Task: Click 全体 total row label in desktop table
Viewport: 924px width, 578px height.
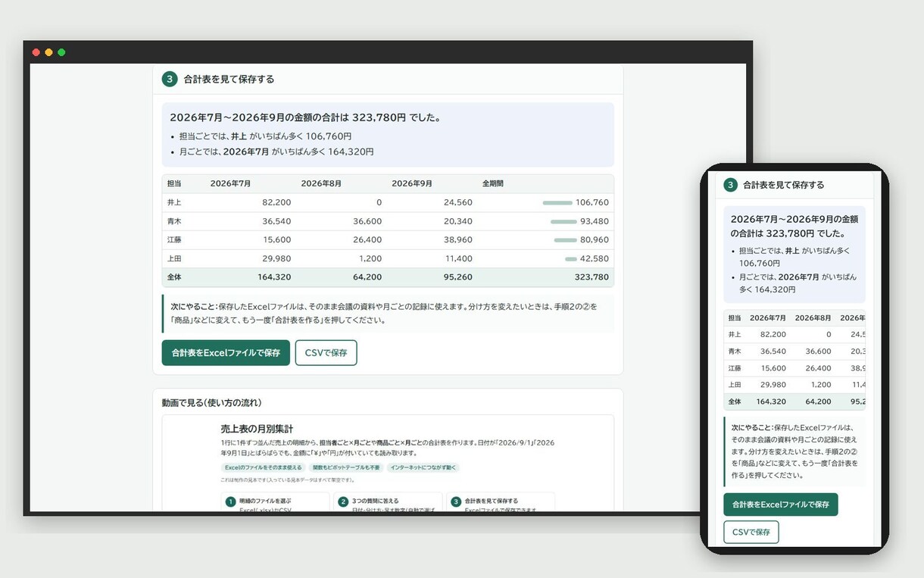Action: pos(174,277)
